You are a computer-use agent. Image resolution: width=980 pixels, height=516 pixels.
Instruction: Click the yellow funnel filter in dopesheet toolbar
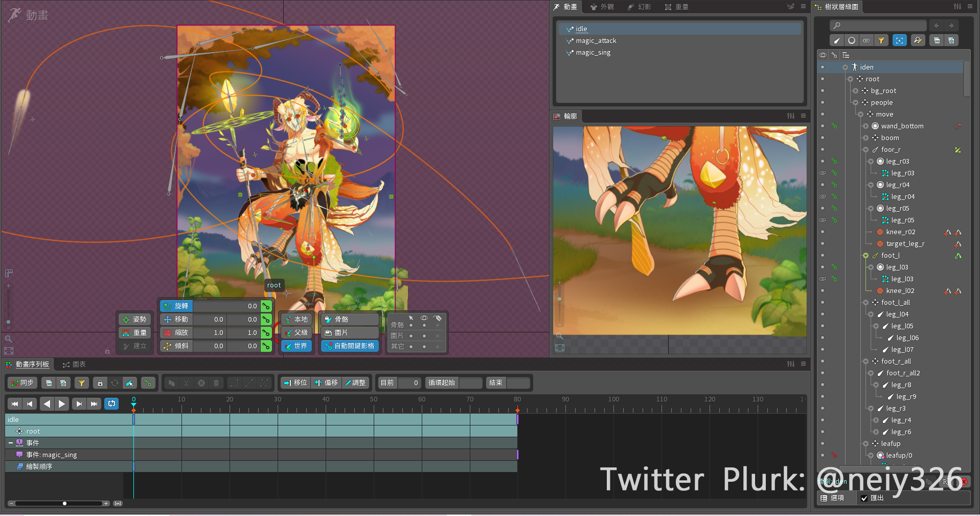point(81,383)
